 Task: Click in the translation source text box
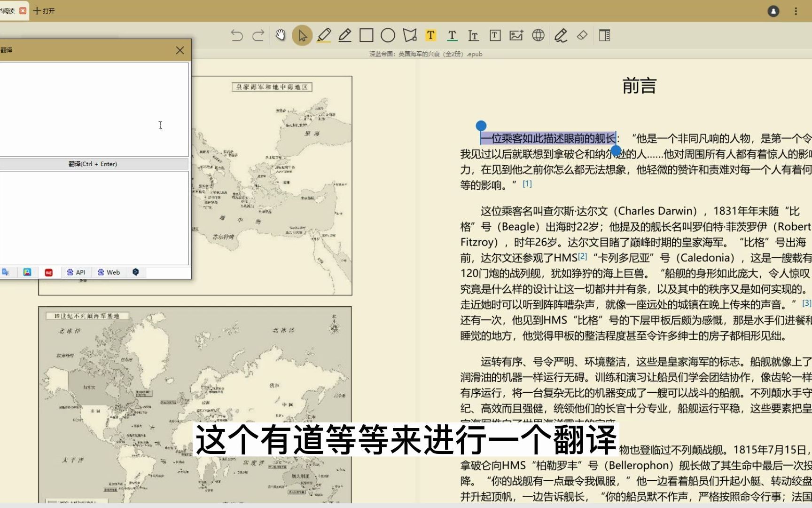[94, 109]
